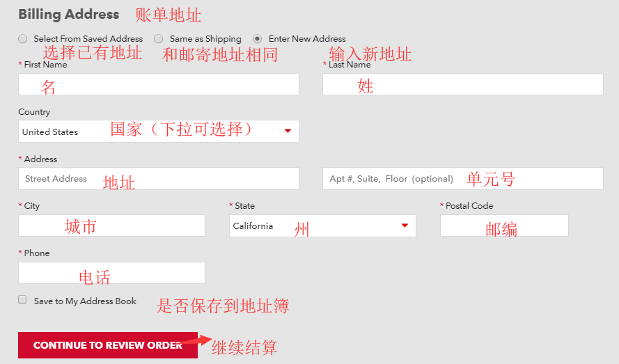Focus the Postal Code input field
This screenshot has height=364, width=619.
coord(504,225)
